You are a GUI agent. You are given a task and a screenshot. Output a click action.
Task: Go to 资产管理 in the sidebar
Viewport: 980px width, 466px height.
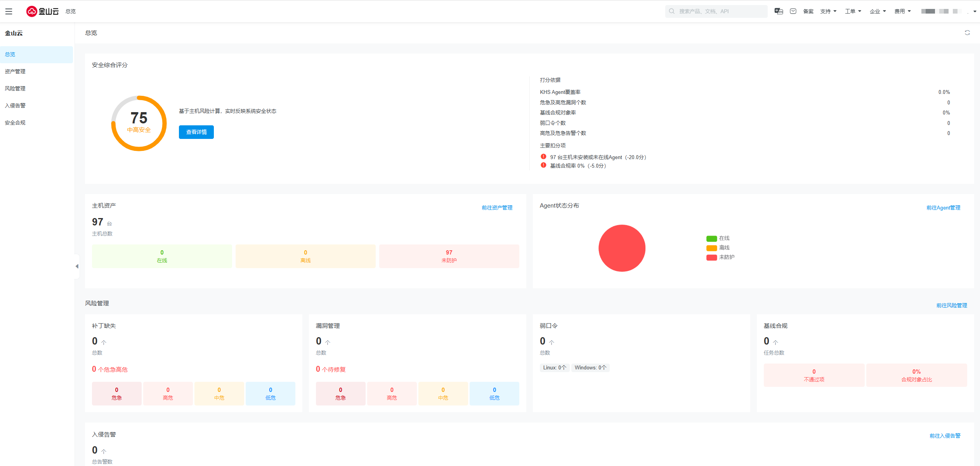15,71
